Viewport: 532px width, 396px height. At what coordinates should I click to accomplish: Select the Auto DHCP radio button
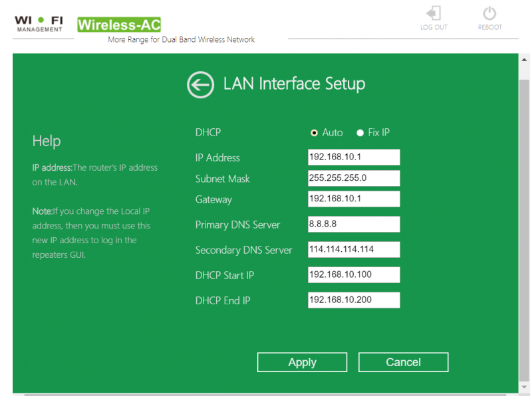[x=314, y=133]
